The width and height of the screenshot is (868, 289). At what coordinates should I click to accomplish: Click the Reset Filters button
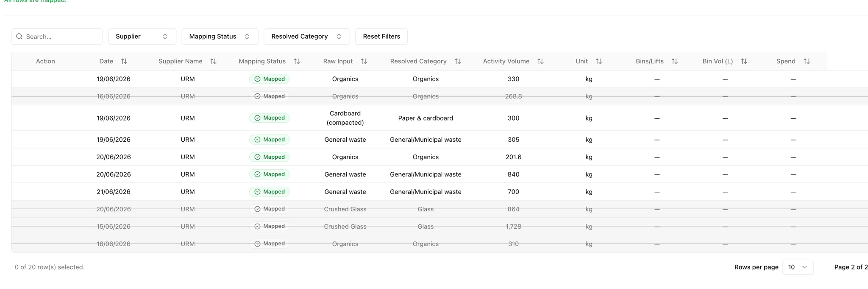coord(381,36)
